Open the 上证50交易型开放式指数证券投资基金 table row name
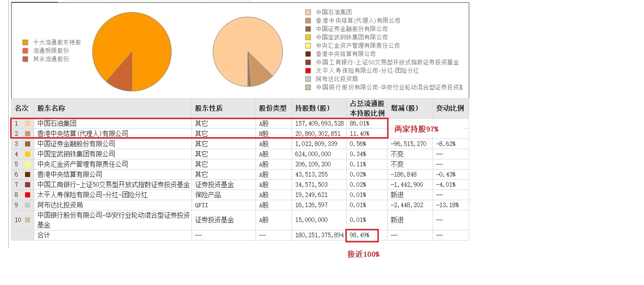 pos(114,184)
